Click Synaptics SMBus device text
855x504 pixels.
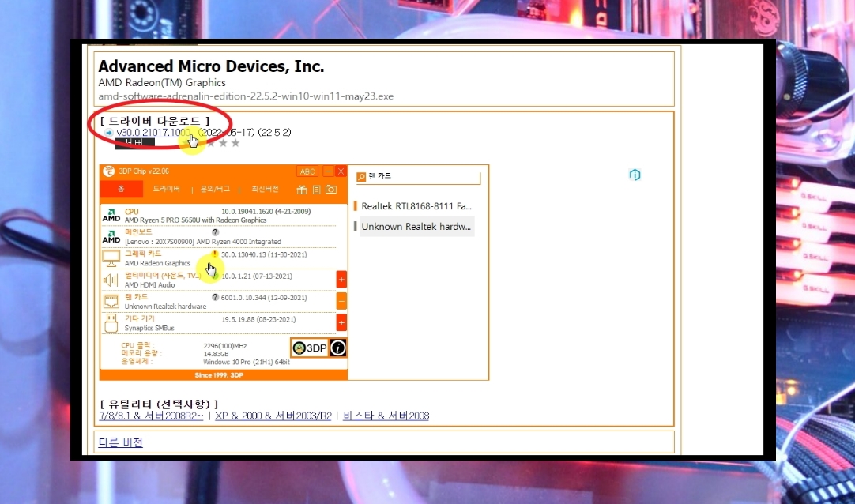[x=149, y=328]
